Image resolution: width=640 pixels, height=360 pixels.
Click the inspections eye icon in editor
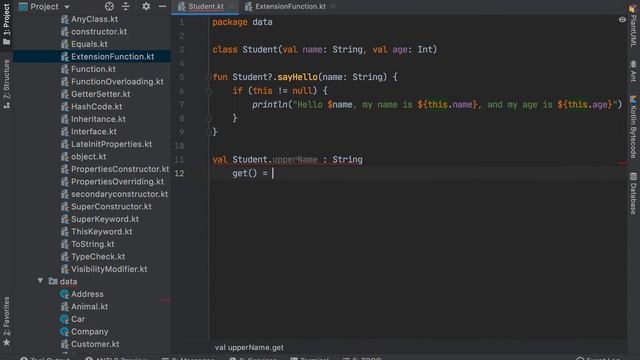tap(622, 20)
